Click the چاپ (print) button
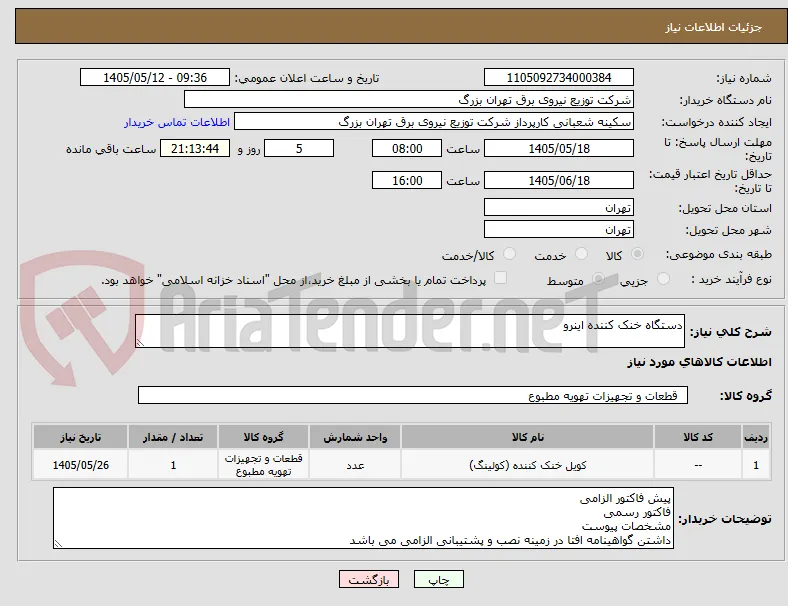788x606 pixels. 439,579
